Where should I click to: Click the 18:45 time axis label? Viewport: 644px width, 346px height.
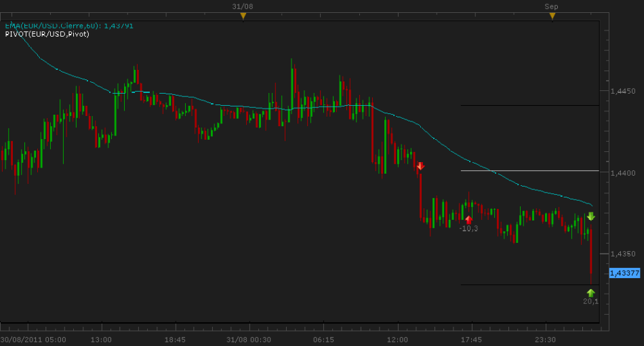tap(175, 339)
